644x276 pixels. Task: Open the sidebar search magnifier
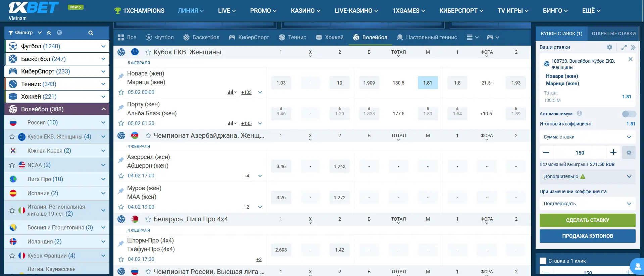[91, 33]
